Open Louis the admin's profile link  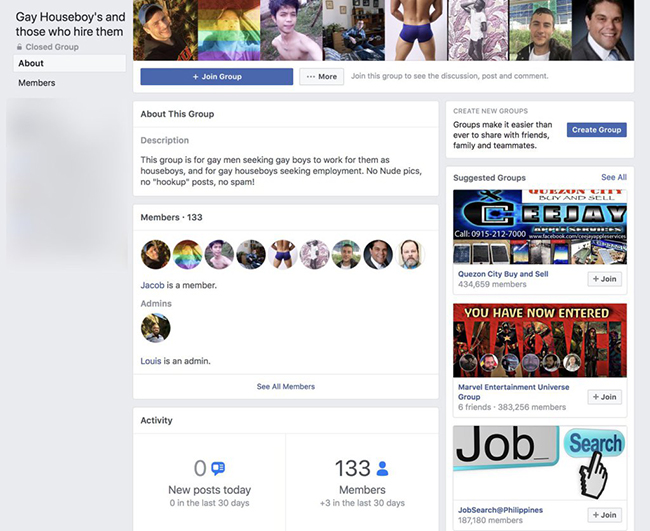coord(150,361)
